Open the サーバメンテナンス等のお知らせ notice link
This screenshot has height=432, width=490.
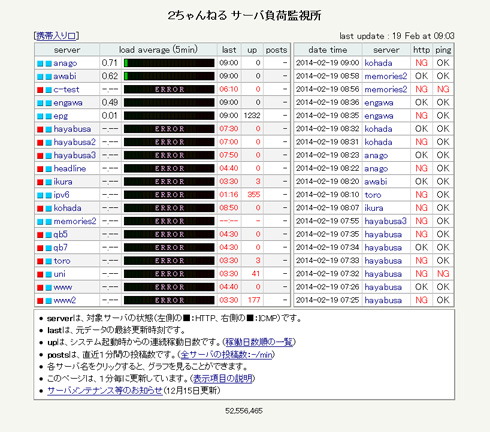click(x=105, y=390)
